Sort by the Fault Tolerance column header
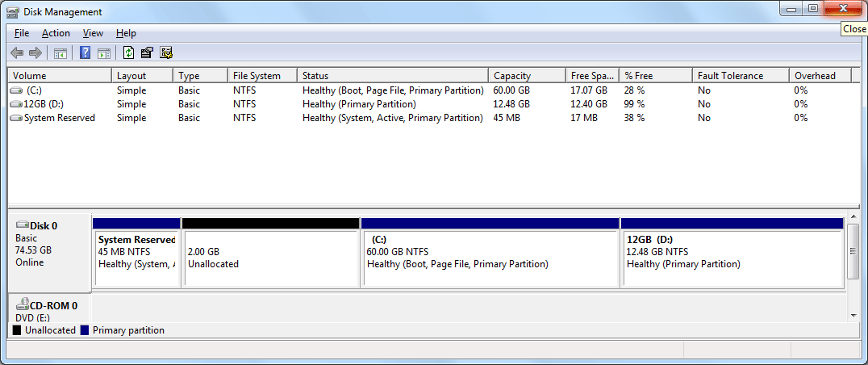This screenshot has width=868, height=365. point(741,76)
